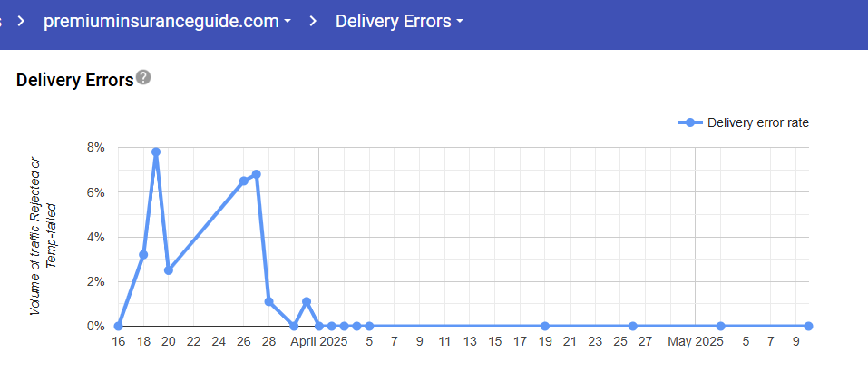Select the April 5 data point
The height and width of the screenshot is (382, 868).
click(x=369, y=326)
